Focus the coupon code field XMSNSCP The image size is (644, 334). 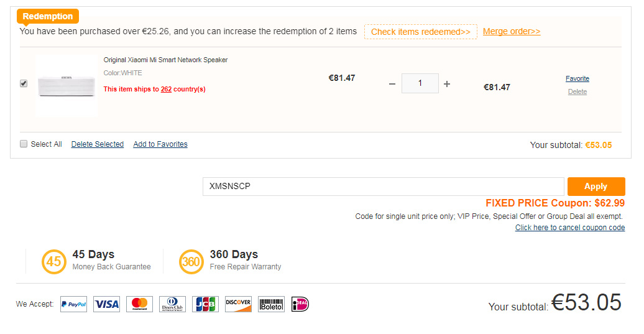tap(383, 187)
